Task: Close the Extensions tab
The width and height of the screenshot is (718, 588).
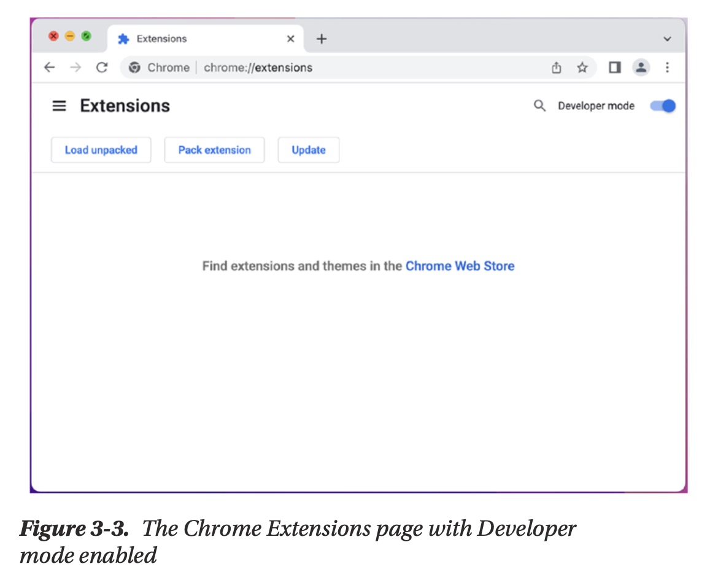Action: tap(290, 39)
